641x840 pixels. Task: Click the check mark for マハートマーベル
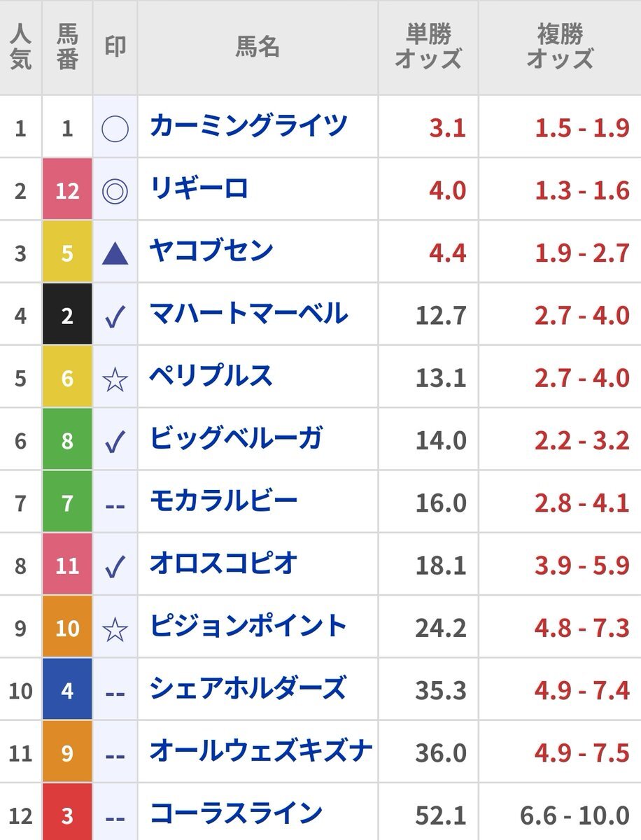tap(115, 316)
